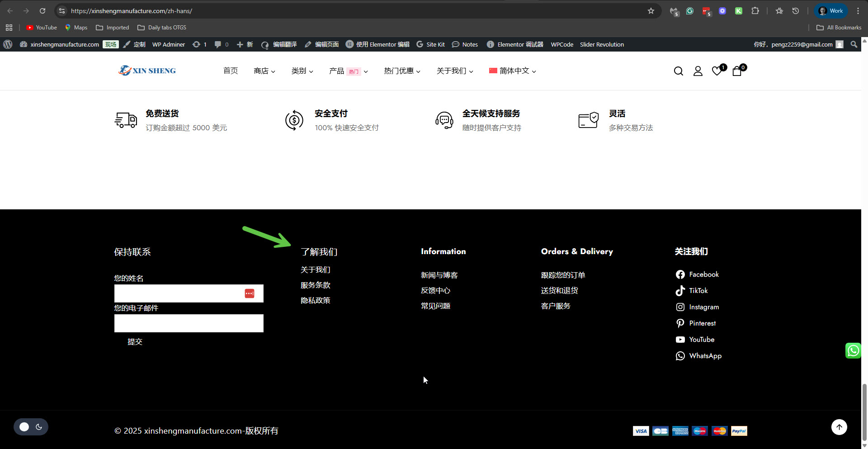Open the Chrome three-dot menu
The width and height of the screenshot is (868, 449).
click(858, 11)
